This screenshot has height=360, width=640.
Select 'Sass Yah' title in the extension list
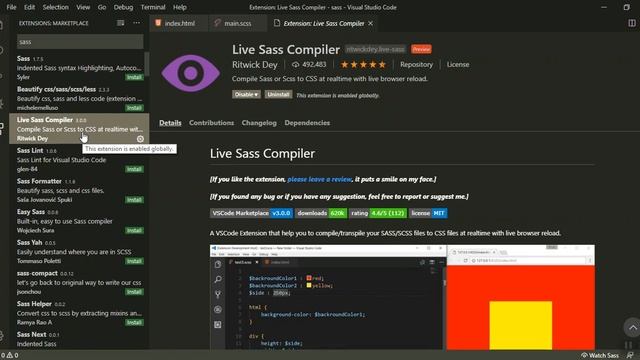(x=29, y=242)
